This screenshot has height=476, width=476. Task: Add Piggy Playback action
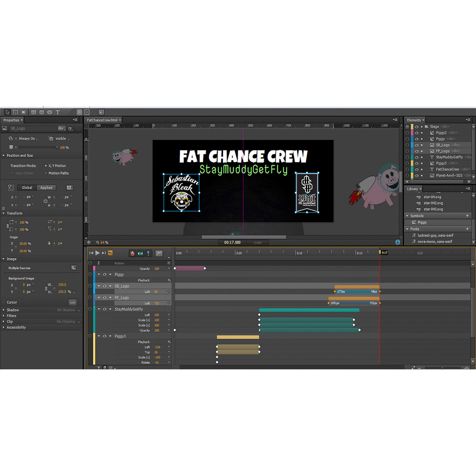pyautogui.click(x=169, y=280)
